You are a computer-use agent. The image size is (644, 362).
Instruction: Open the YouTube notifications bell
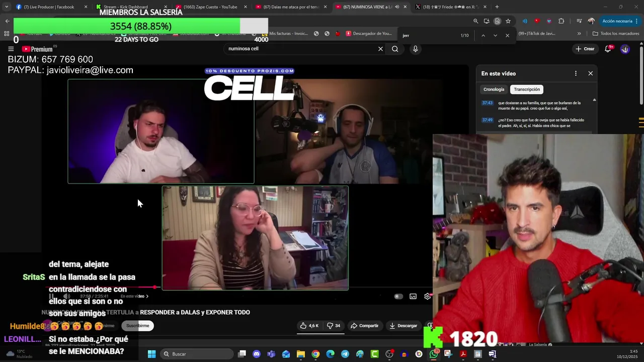(608, 49)
